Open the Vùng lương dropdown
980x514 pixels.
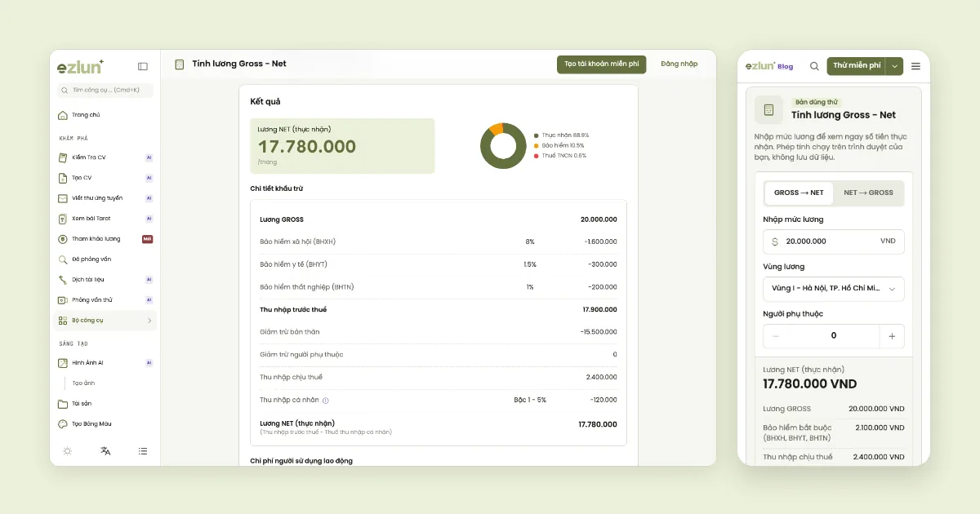pyautogui.click(x=834, y=289)
